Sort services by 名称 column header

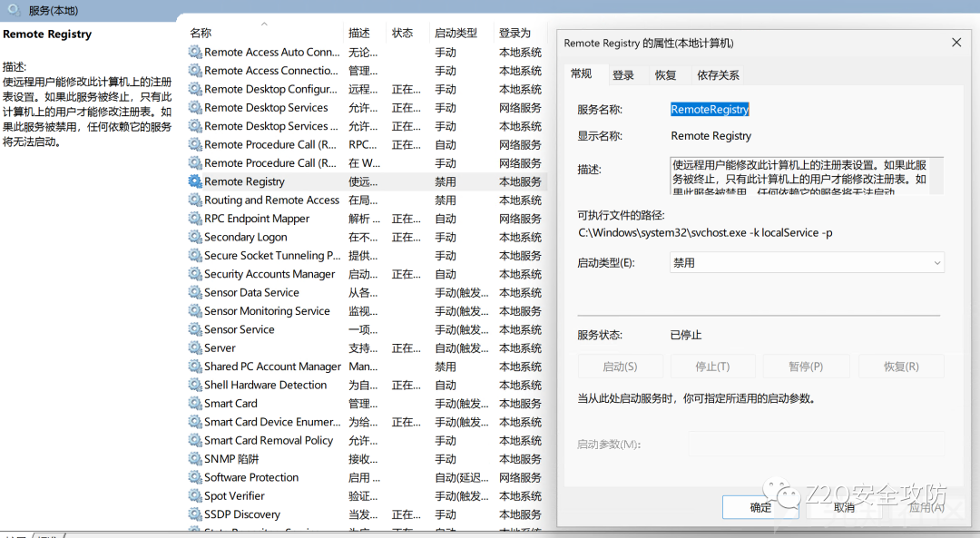264,33
